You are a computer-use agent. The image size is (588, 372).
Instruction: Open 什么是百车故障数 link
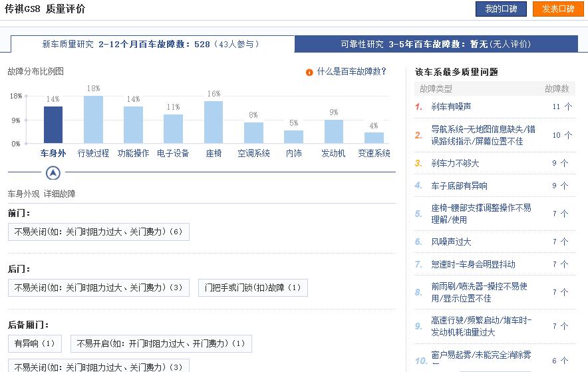(x=351, y=71)
